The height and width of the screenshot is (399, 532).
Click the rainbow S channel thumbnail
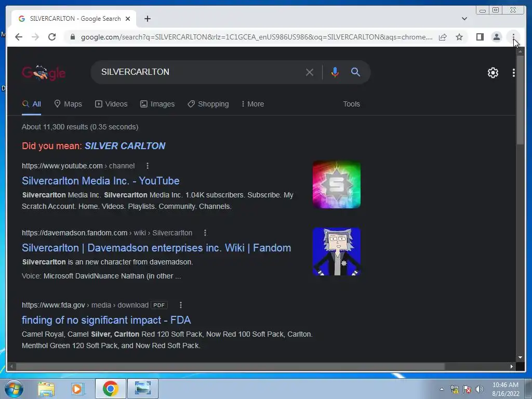pos(337,184)
